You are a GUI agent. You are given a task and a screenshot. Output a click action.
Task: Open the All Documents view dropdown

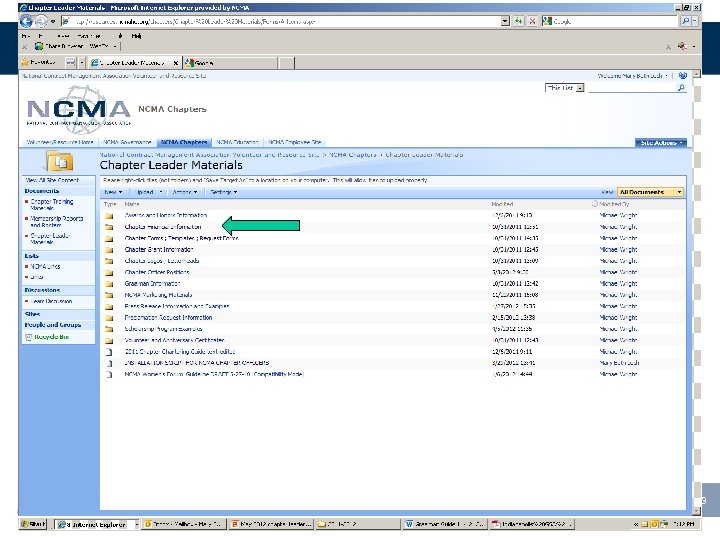tap(650, 192)
